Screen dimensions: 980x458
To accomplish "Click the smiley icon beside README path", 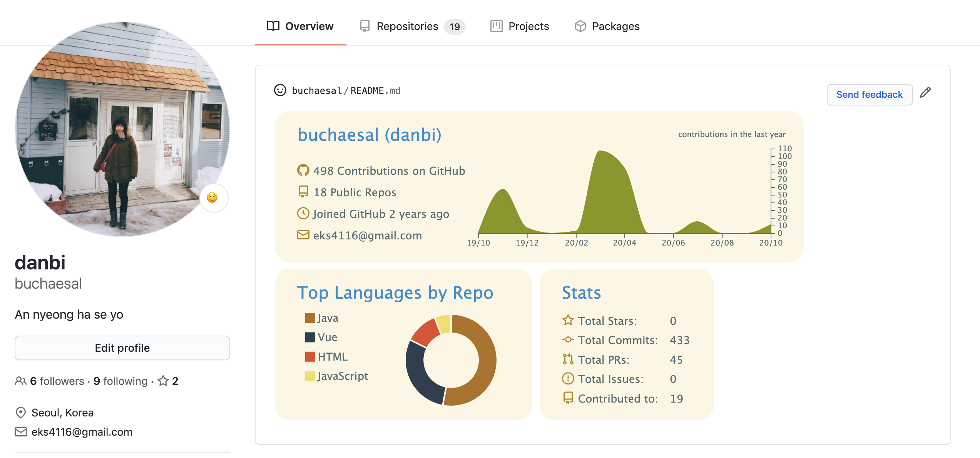I will click(280, 90).
